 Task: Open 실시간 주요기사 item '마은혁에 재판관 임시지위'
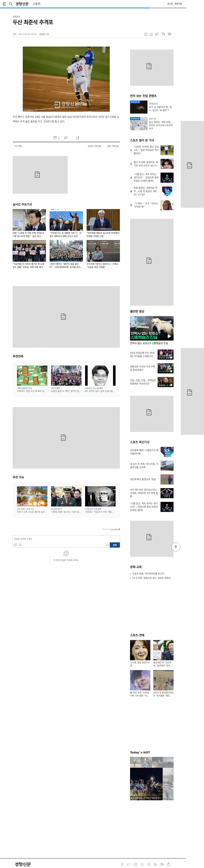(103, 223)
